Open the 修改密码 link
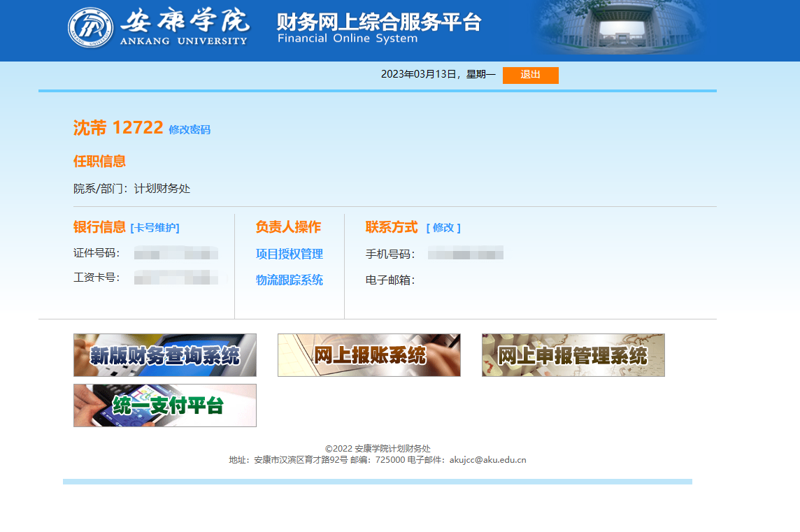Screen dimensions: 800x532 190,130
